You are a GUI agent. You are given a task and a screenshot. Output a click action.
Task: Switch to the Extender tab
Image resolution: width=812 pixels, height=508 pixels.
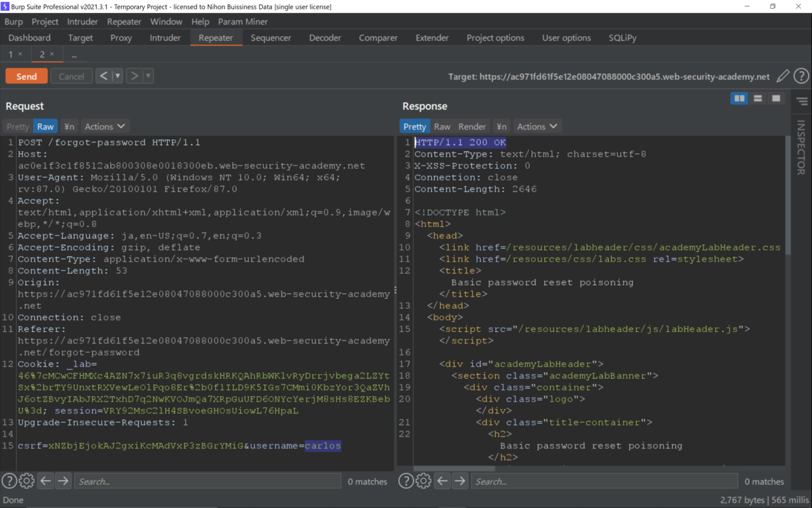(432, 38)
